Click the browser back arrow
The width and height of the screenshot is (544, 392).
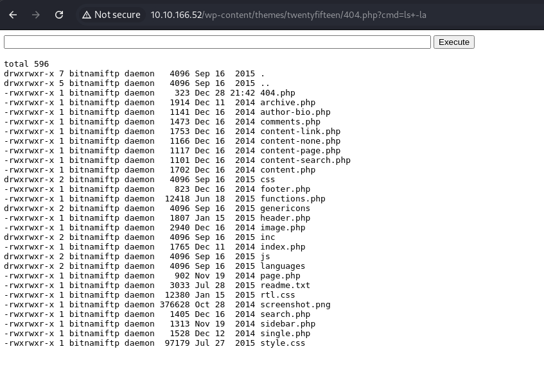coord(13,15)
